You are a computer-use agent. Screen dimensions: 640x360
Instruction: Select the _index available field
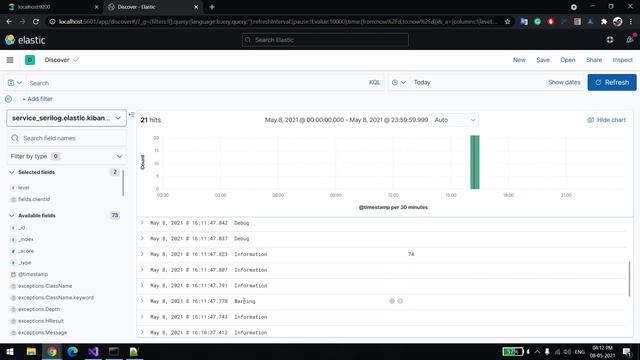pyautogui.click(x=26, y=239)
